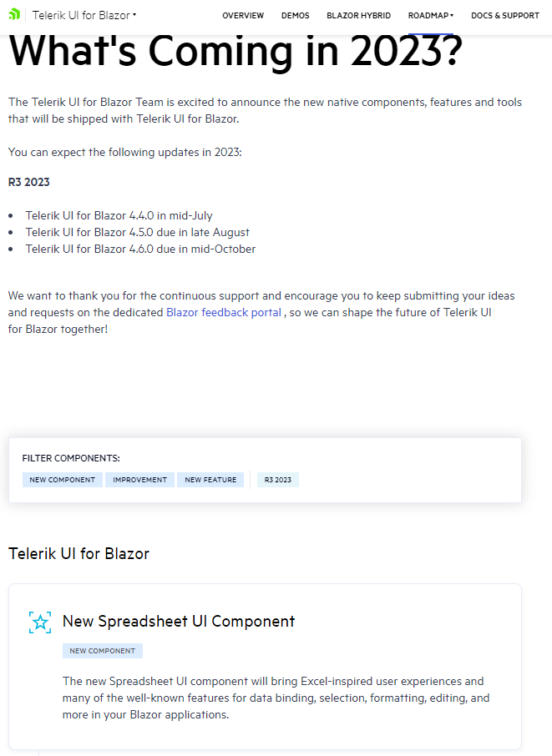Screen dimensions: 552x756
Task: Expand the Telerik UI for Blazor product dropdown
Action: [x=84, y=15]
